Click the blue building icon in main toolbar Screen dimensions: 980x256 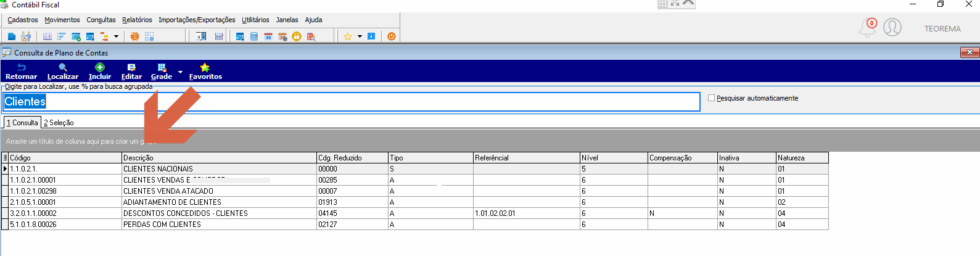tap(12, 36)
